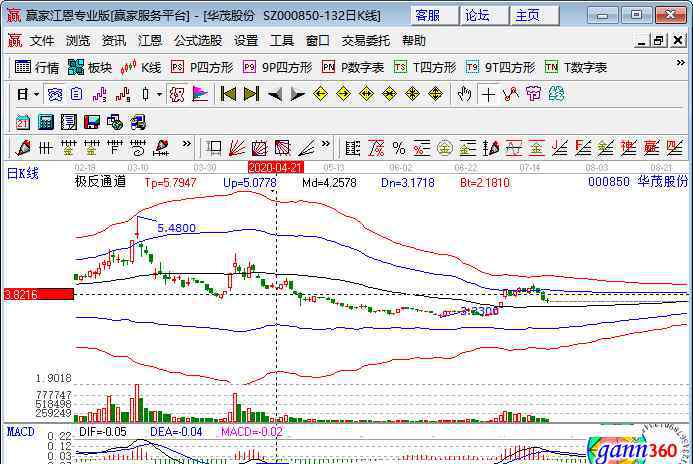This screenshot has height=464, width=693.
Task: Click the yellow diamond left-arrow icon
Action: pyautogui.click(x=320, y=94)
